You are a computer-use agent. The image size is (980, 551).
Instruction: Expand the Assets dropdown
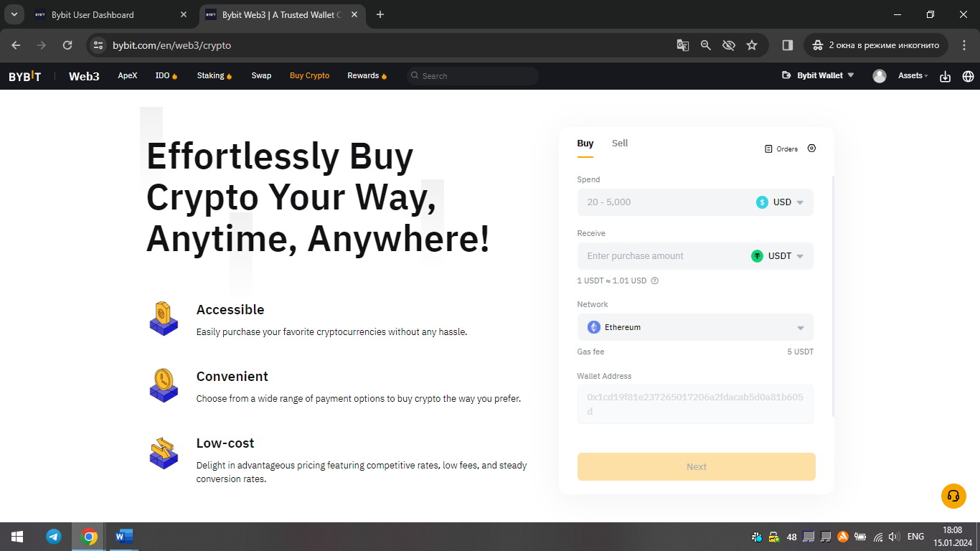[x=913, y=75]
